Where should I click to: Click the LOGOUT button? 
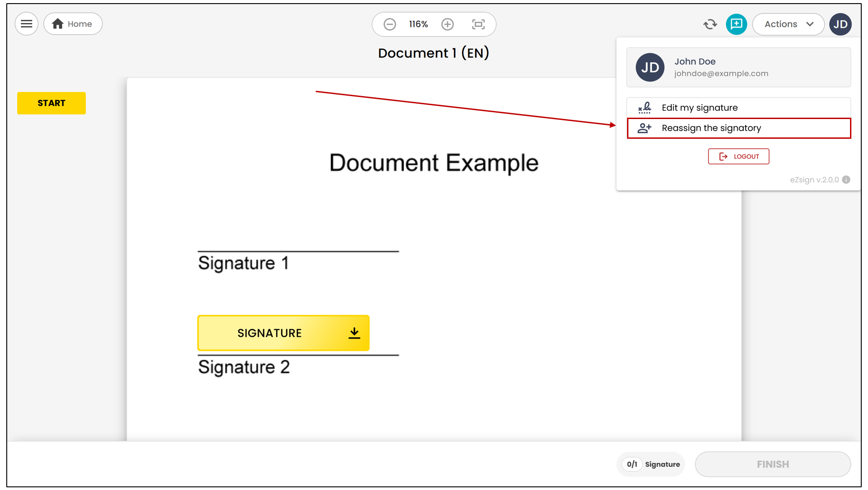pos(739,156)
